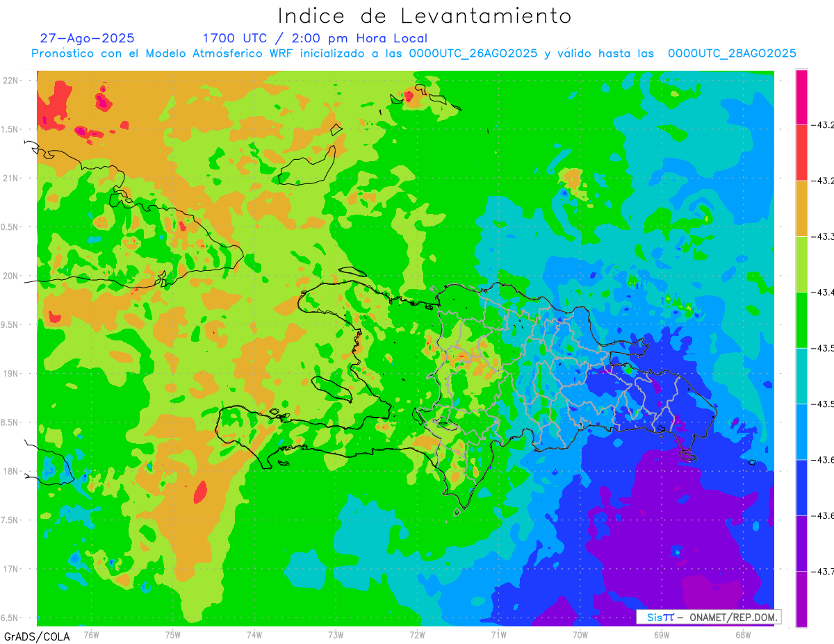This screenshot has height=644, width=834.
Task: Click the "ONAMET/REP.DOM." attribution text
Action: click(732, 617)
